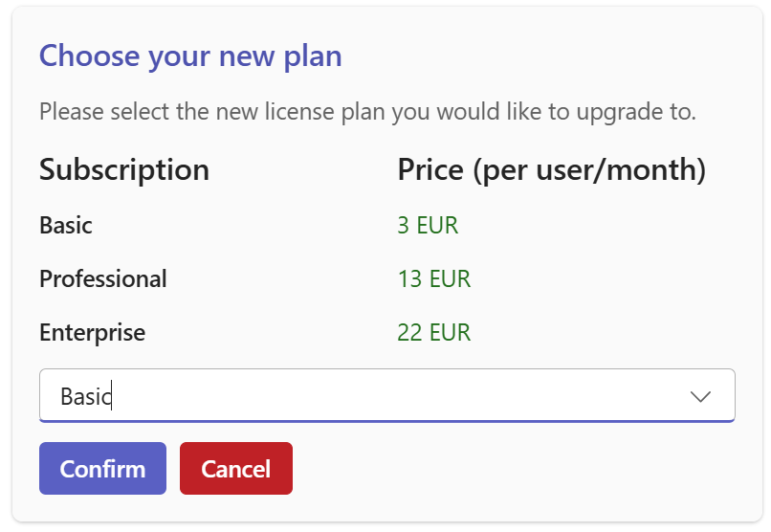
Task: Click the word 'EUR' in the Enterprise price
Action: click(x=450, y=333)
